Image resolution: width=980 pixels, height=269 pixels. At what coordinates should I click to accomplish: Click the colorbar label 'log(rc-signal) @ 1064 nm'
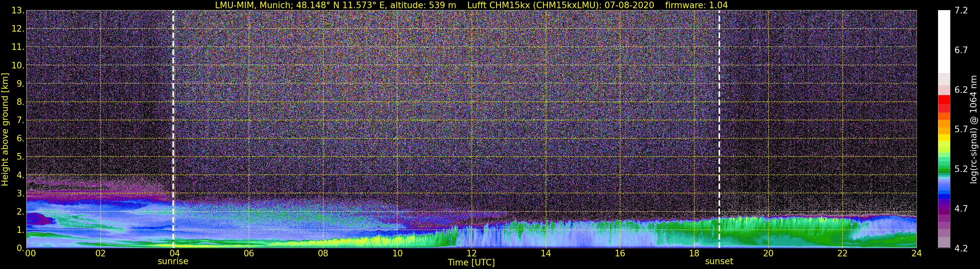(974, 130)
